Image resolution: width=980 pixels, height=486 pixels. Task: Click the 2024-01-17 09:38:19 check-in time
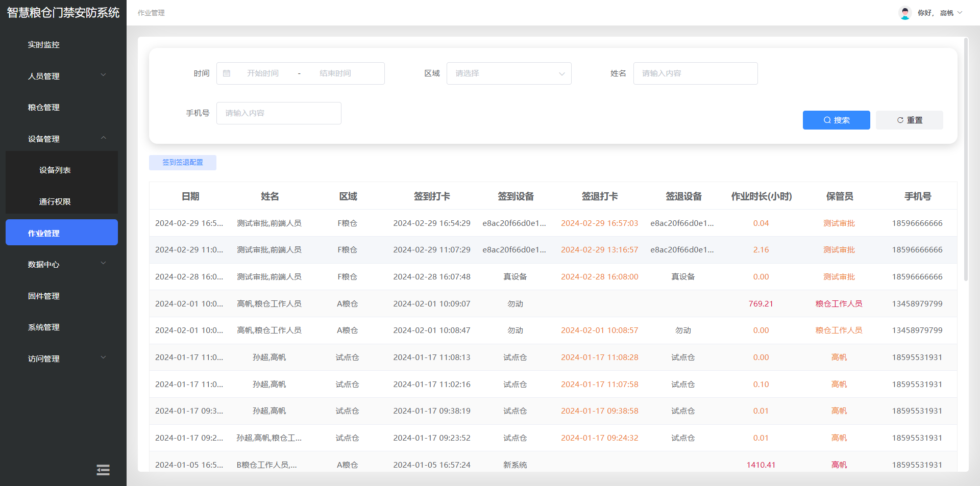click(432, 411)
